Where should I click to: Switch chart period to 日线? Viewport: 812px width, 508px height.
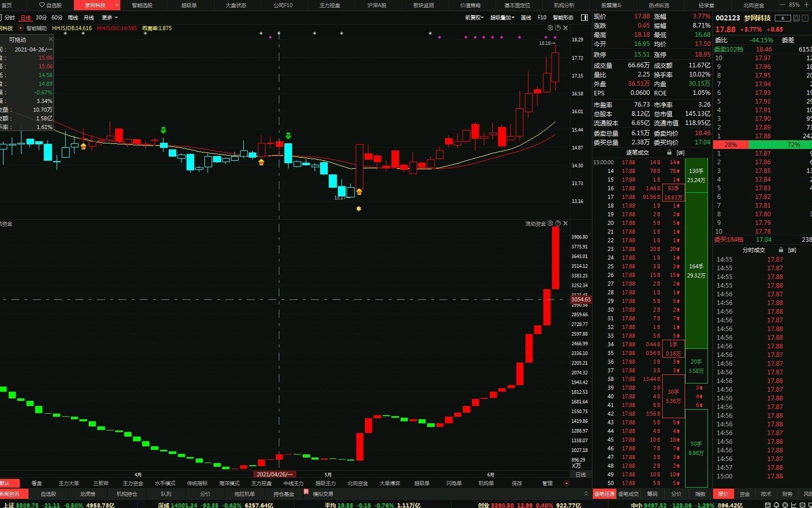click(x=25, y=18)
